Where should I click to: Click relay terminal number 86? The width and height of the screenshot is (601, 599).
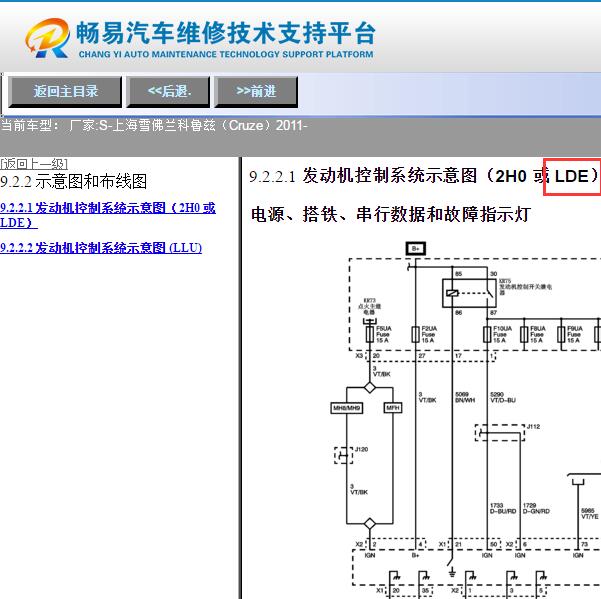[x=458, y=313]
